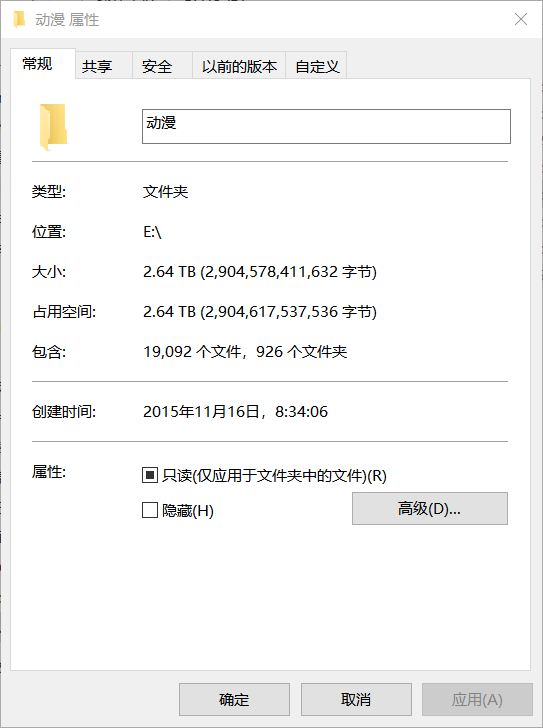Click the location value E:\
This screenshot has height=728, width=543.
point(152,231)
